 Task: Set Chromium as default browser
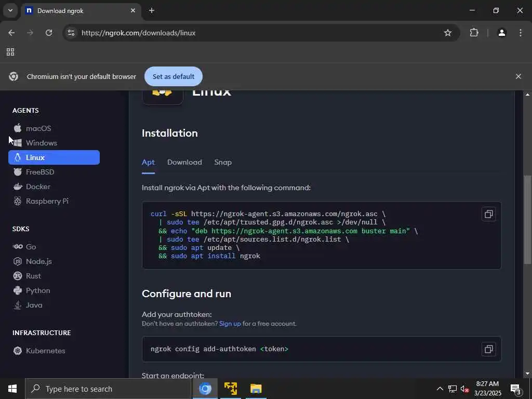pyautogui.click(x=174, y=77)
